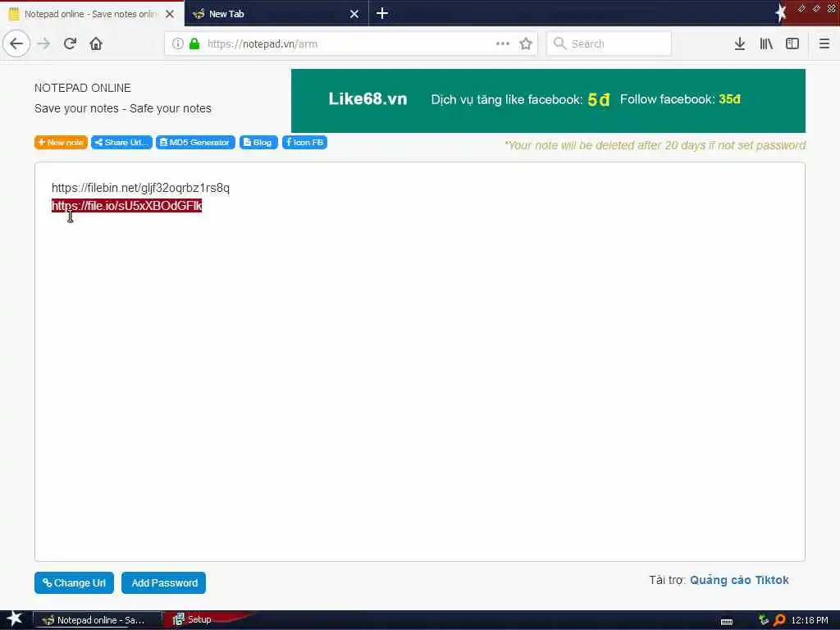Screen dimensions: 840x630
Task: Create a note with New note button
Action: coord(61,142)
